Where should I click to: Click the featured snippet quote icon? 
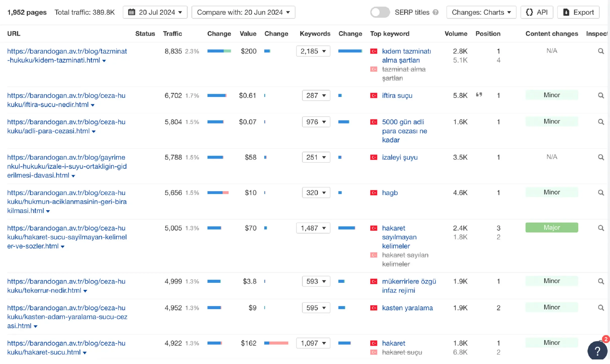click(x=479, y=95)
